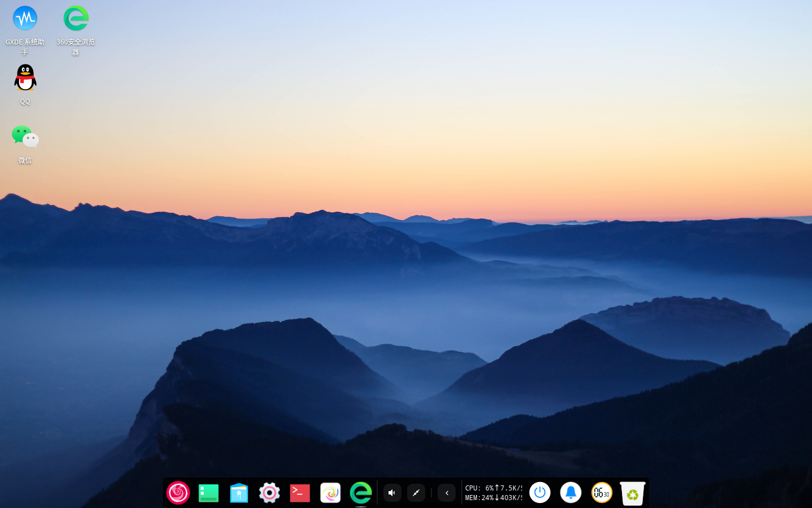Open the launcher from the dock
812x508 pixels.
click(178, 493)
